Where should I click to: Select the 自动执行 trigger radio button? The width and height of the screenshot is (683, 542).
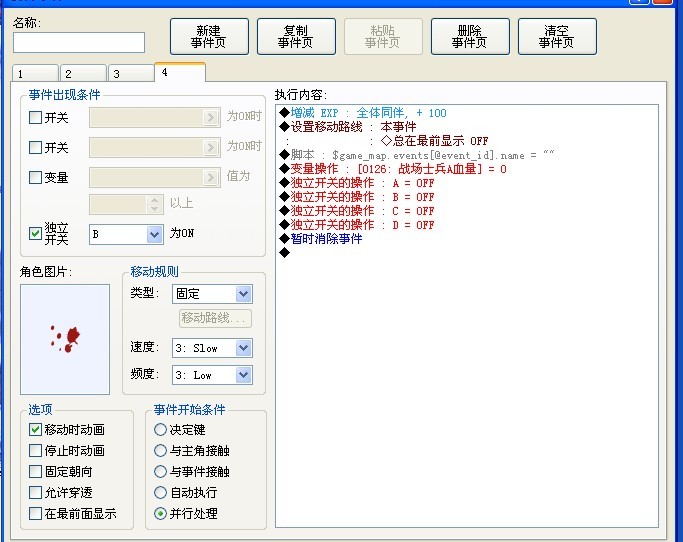tap(160, 493)
